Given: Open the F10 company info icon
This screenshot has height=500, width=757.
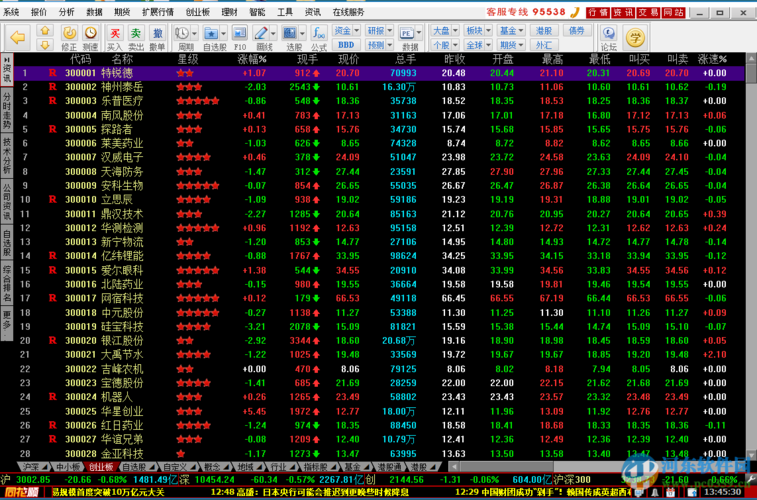Looking at the screenshot, I should pos(240,33).
